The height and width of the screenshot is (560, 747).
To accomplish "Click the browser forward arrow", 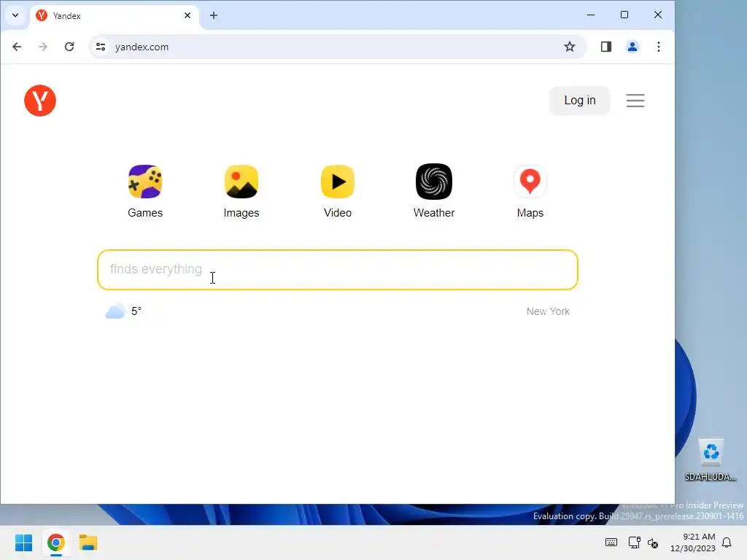I will click(43, 47).
